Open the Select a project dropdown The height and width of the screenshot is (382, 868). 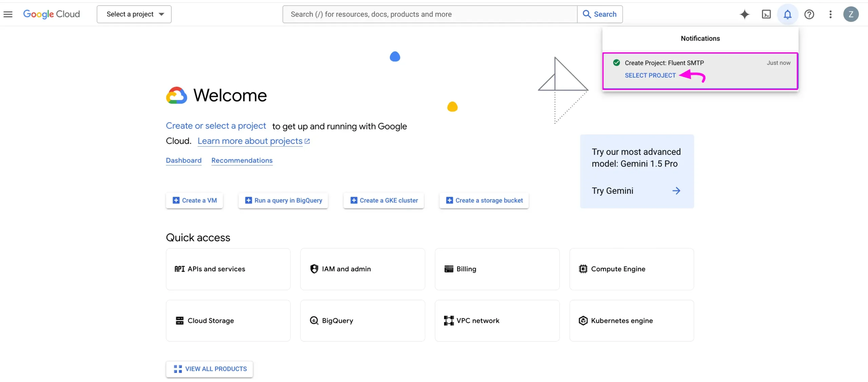(134, 14)
